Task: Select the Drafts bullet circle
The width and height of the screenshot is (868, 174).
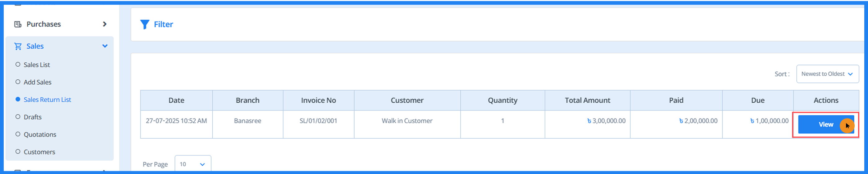Action: [18, 117]
